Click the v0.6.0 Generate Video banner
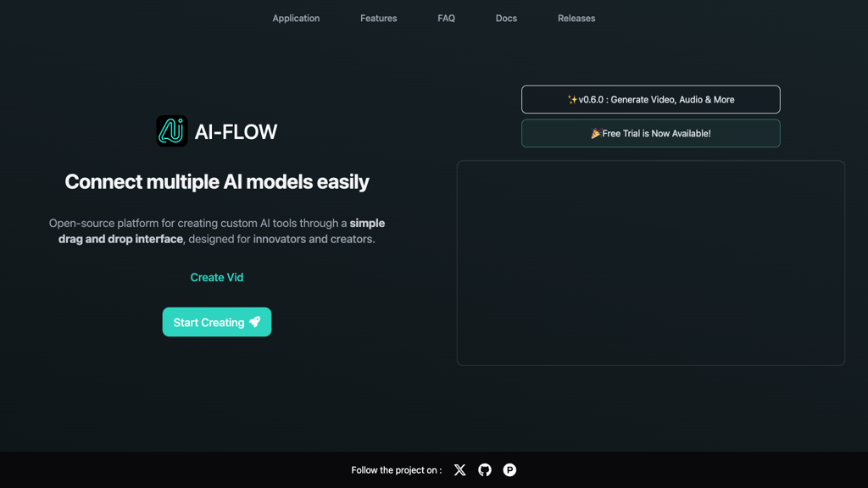This screenshot has height=488, width=868. tap(650, 99)
